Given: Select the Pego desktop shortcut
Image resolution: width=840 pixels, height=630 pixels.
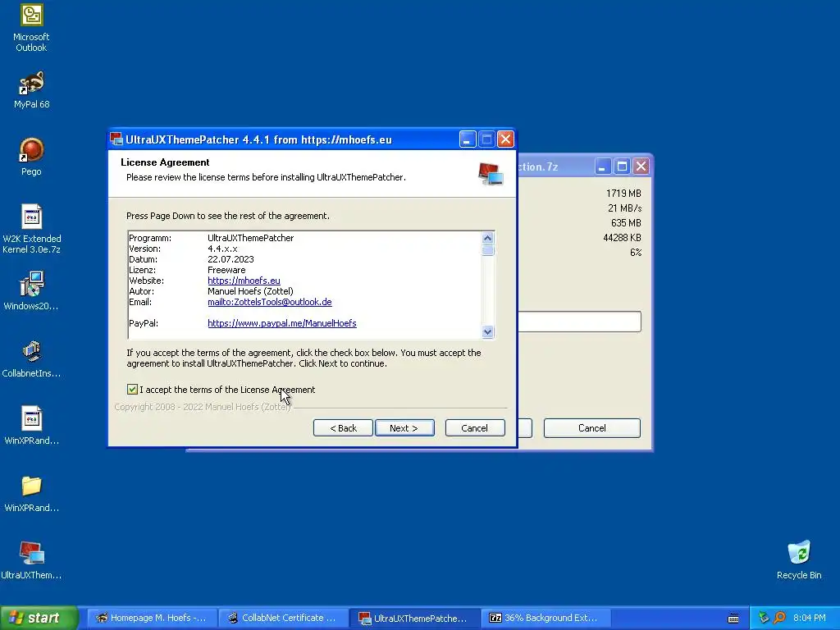Looking at the screenshot, I should [x=31, y=157].
